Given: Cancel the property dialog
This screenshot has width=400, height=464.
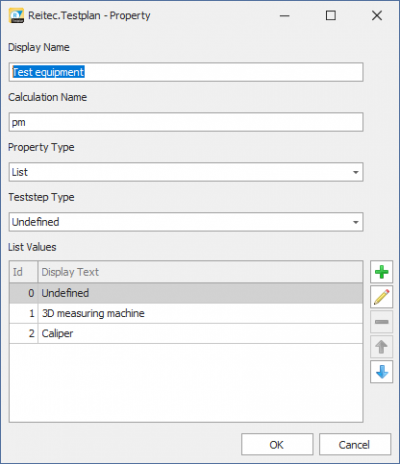Looking at the screenshot, I should tap(355, 444).
